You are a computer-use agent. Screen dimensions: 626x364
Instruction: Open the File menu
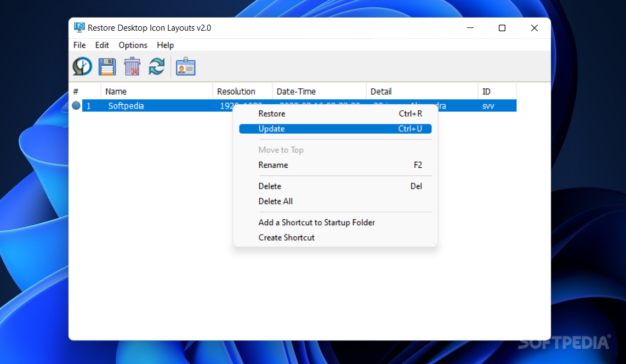pos(79,45)
